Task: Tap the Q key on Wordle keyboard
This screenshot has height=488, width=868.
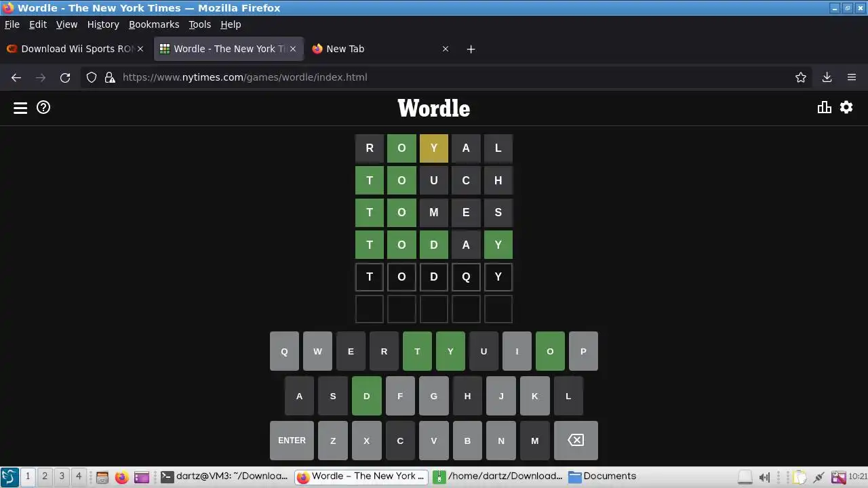Action: 284,351
